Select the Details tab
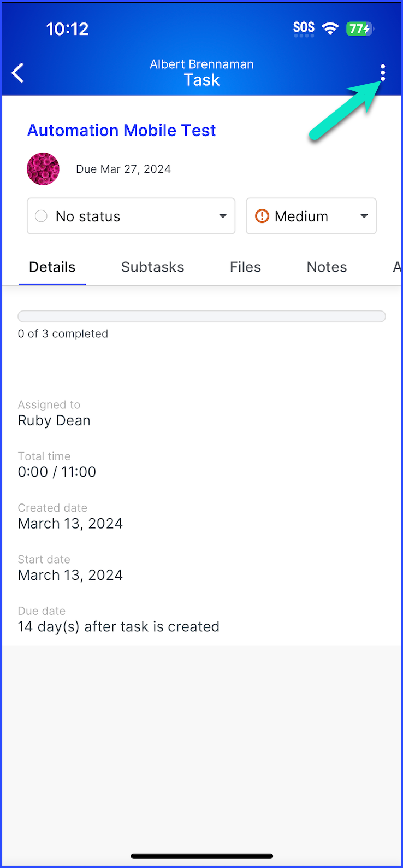The width and height of the screenshot is (403, 868). point(52,267)
